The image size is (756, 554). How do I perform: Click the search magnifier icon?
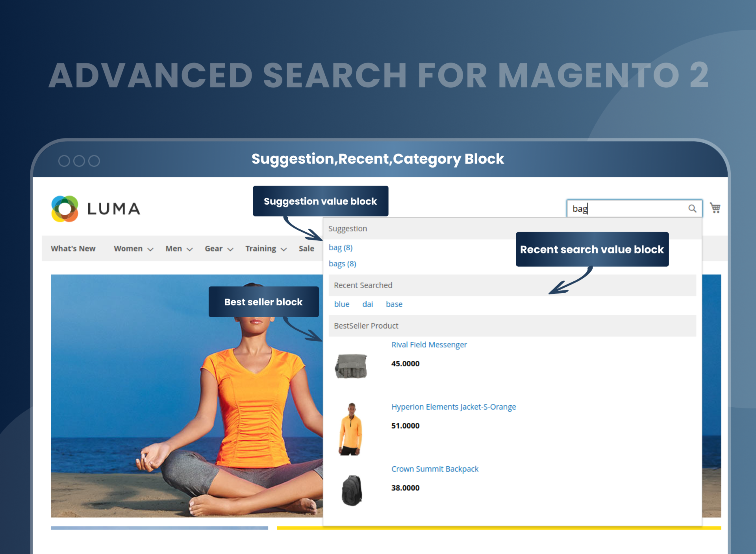tap(692, 208)
